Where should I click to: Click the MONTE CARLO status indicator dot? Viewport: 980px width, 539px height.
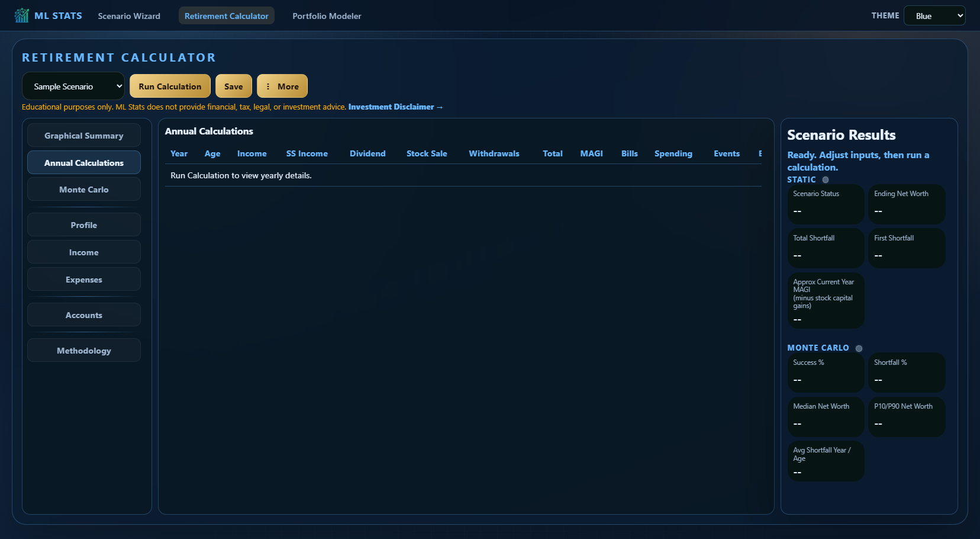coord(859,348)
